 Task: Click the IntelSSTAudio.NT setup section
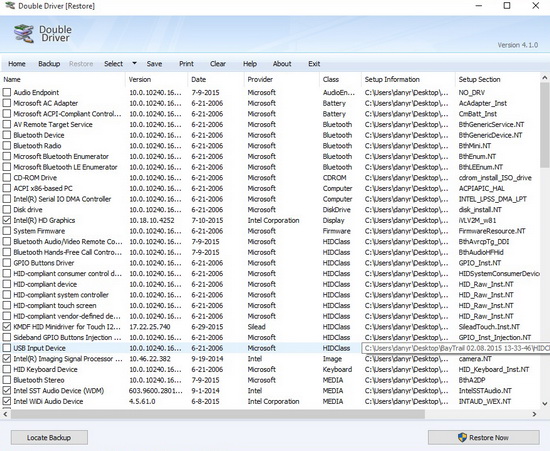click(485, 391)
